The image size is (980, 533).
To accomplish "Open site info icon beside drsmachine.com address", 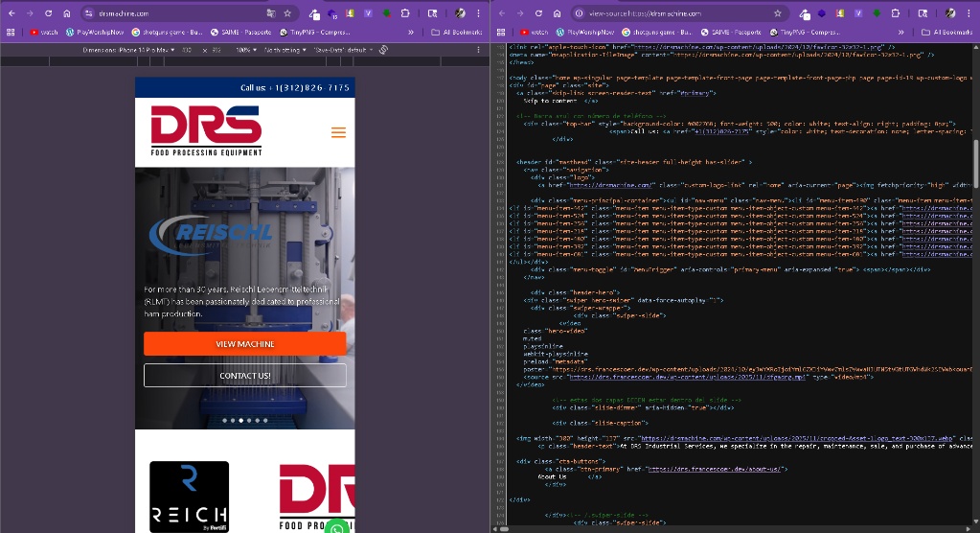I will [x=89, y=13].
